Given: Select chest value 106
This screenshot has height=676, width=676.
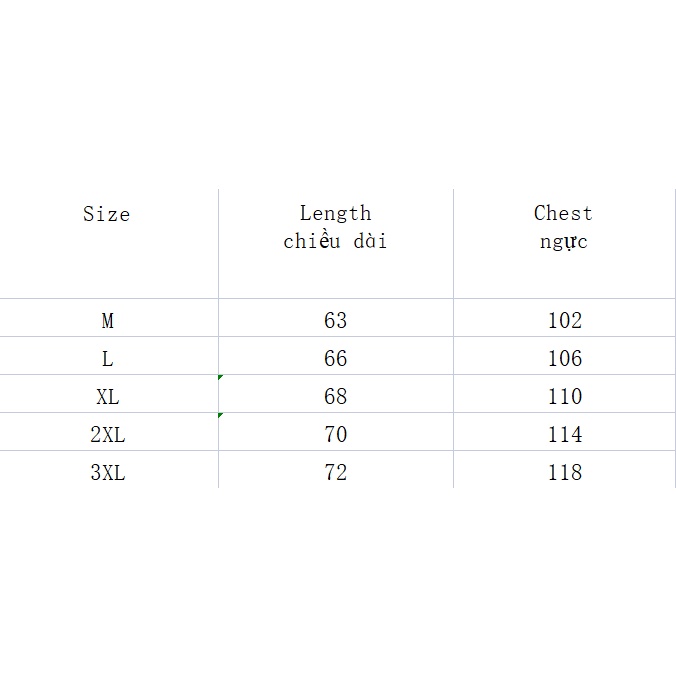Looking at the screenshot, I should [564, 358].
